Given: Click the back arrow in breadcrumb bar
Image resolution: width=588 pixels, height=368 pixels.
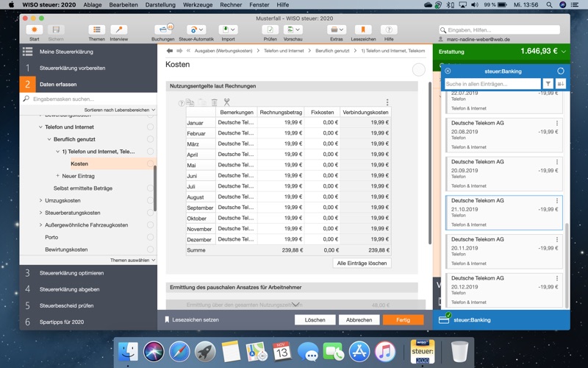Looking at the screenshot, I should point(170,51).
